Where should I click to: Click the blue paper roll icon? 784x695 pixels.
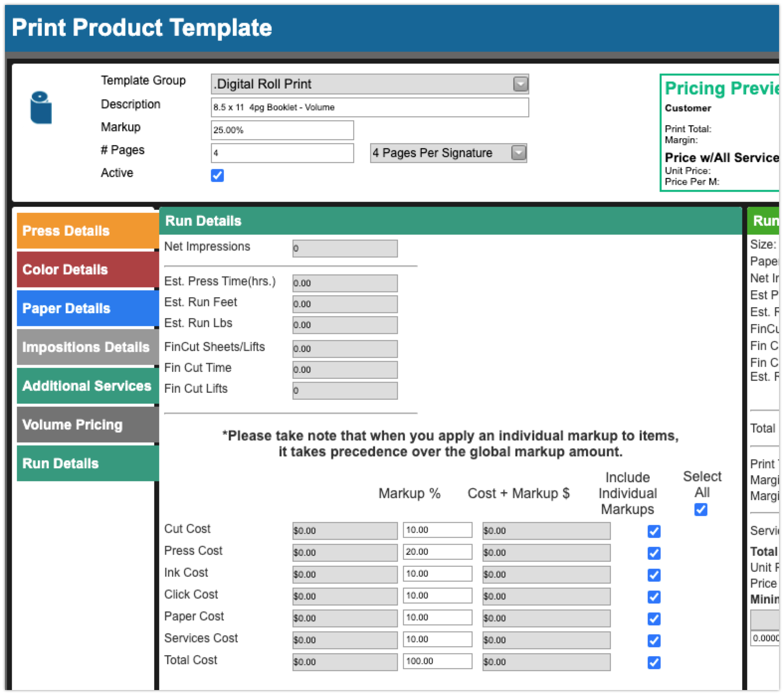click(41, 107)
